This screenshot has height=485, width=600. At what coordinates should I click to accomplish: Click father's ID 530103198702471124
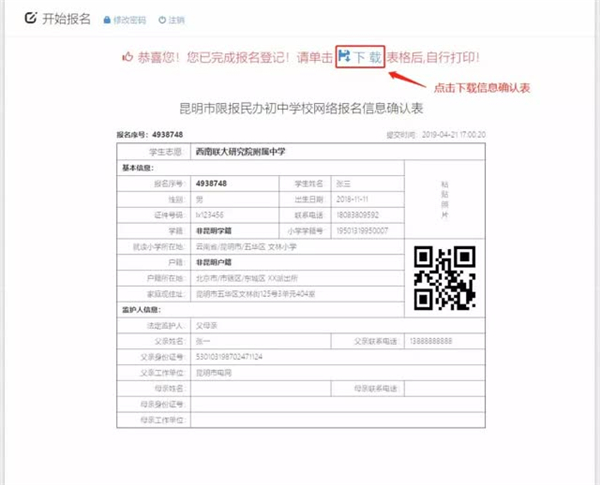click(229, 357)
